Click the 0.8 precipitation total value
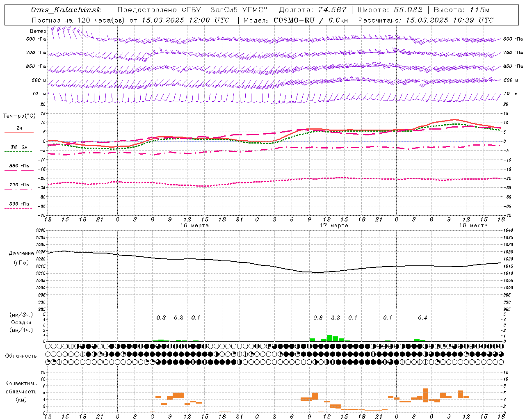Viewport: 525px width, 420px height. [x=318, y=317]
